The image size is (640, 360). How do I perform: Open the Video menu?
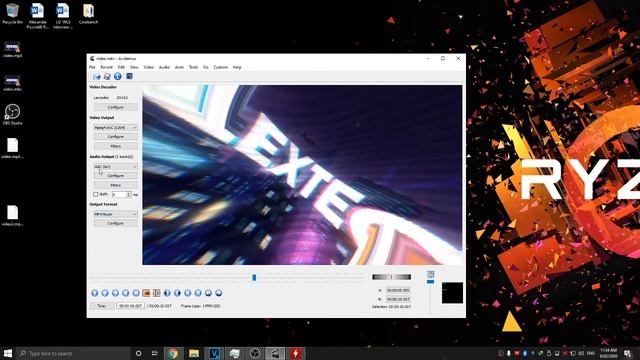[149, 67]
